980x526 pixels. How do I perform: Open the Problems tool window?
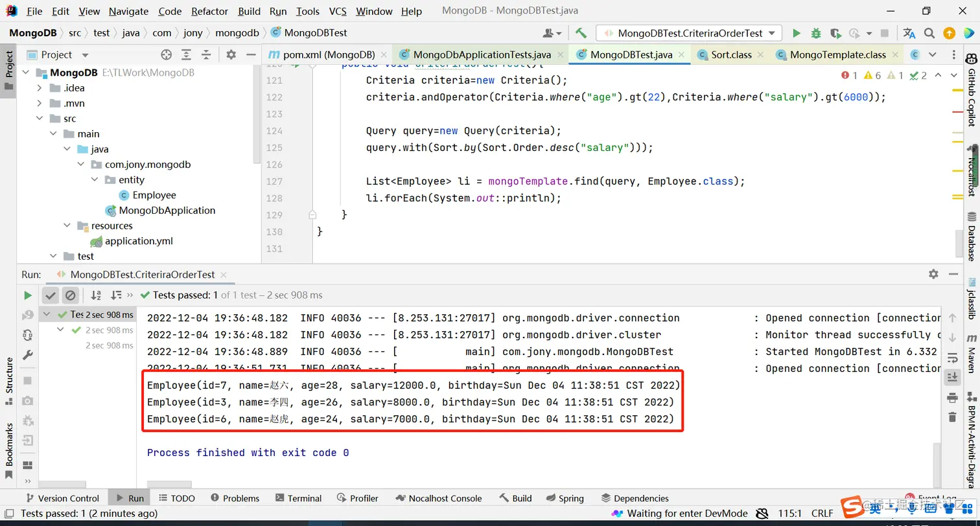pyautogui.click(x=235, y=498)
